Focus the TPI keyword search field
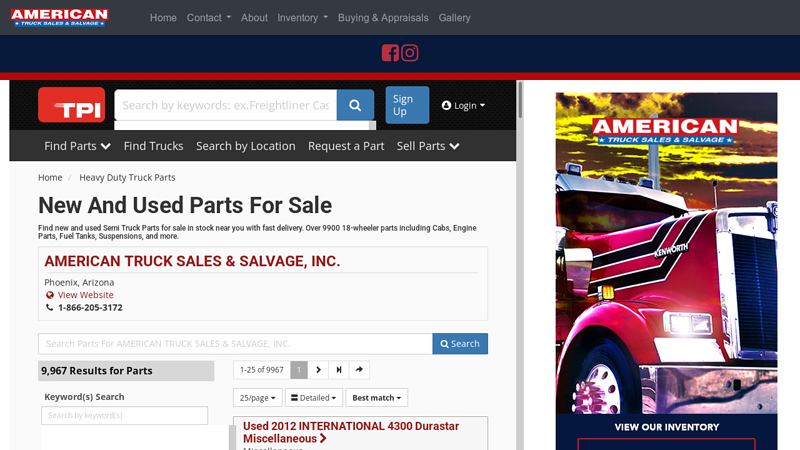800x450 pixels. pos(226,105)
